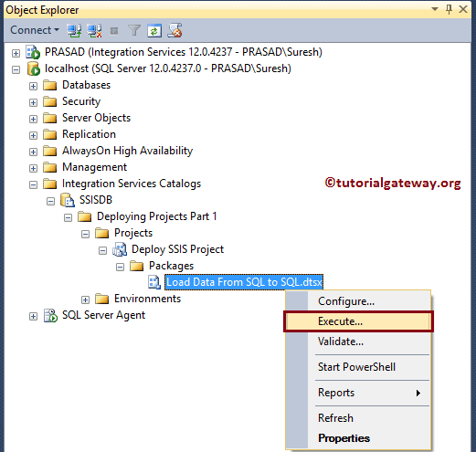Screen dimensions: 476x452
Task: Click the Integration Services Catalogs folder icon
Action: tap(50, 184)
